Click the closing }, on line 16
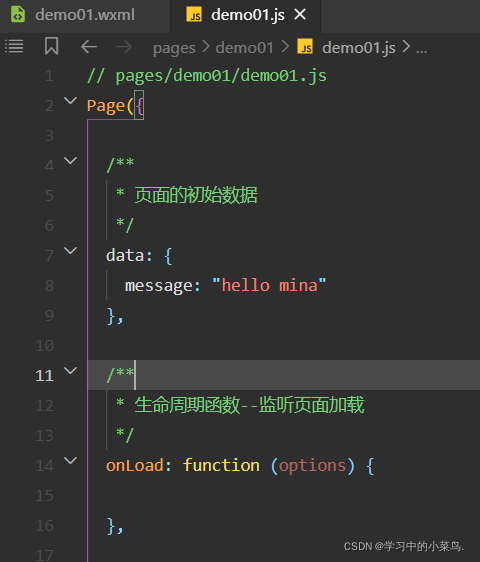The image size is (480, 562). point(115,526)
